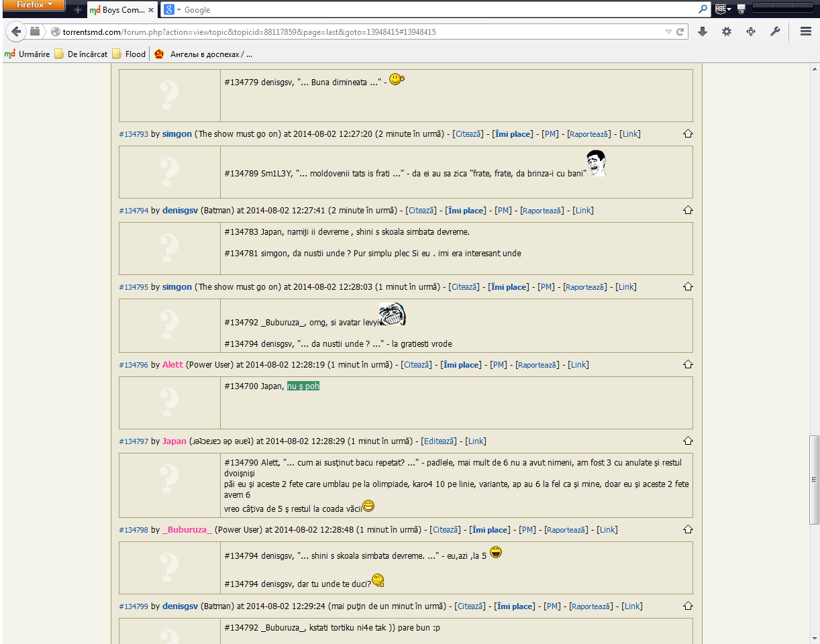This screenshot has height=644, width=820.
Task: Open the hamburger menu icon
Action: (806, 32)
